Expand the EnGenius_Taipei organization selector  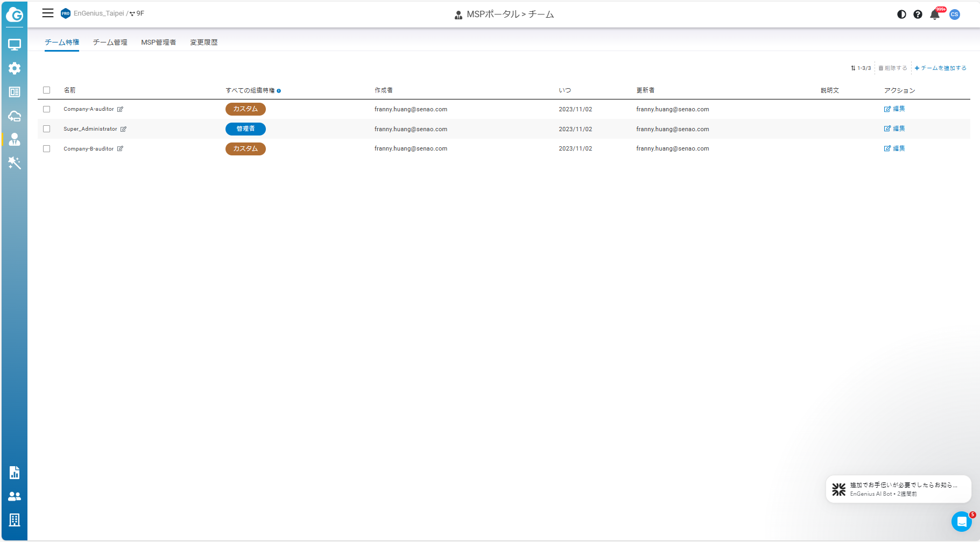(x=98, y=13)
